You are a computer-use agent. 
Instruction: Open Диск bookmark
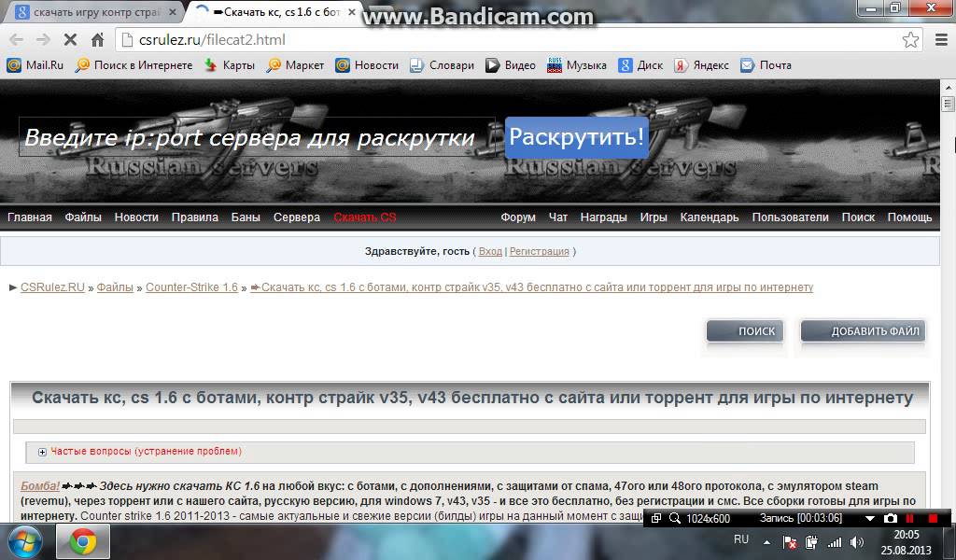(x=640, y=65)
